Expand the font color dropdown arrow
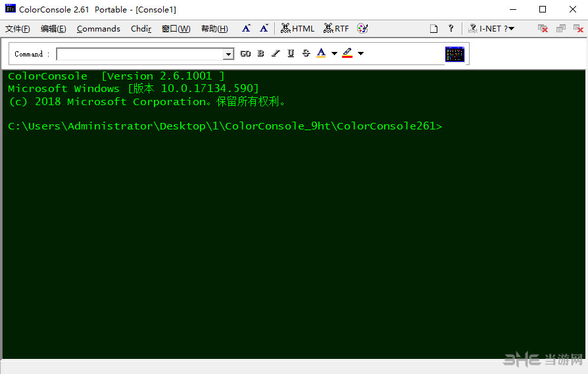Image resolution: width=588 pixels, height=374 pixels. tap(335, 54)
